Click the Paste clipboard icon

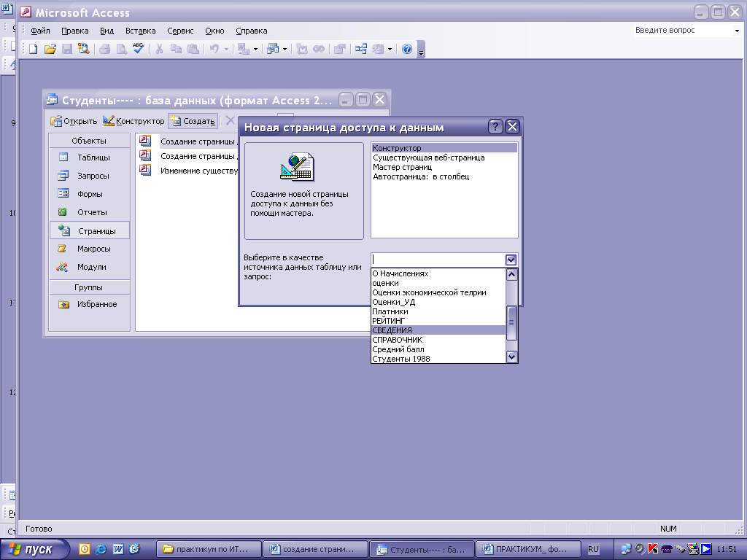tap(193, 49)
